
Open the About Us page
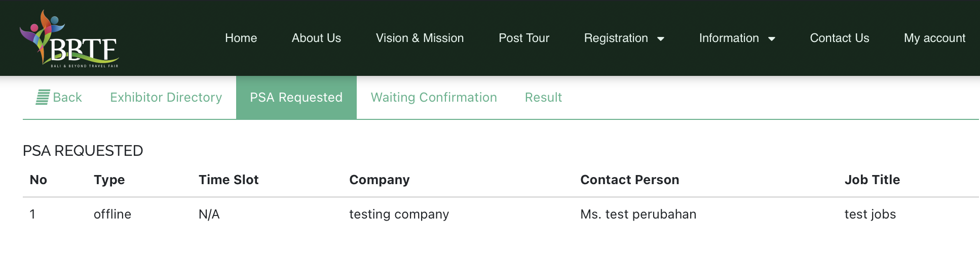coord(316,38)
